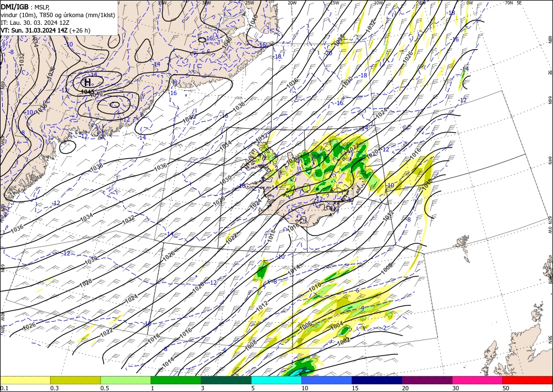Select the navy 15 mm legend swatch

pyautogui.click(x=377, y=380)
